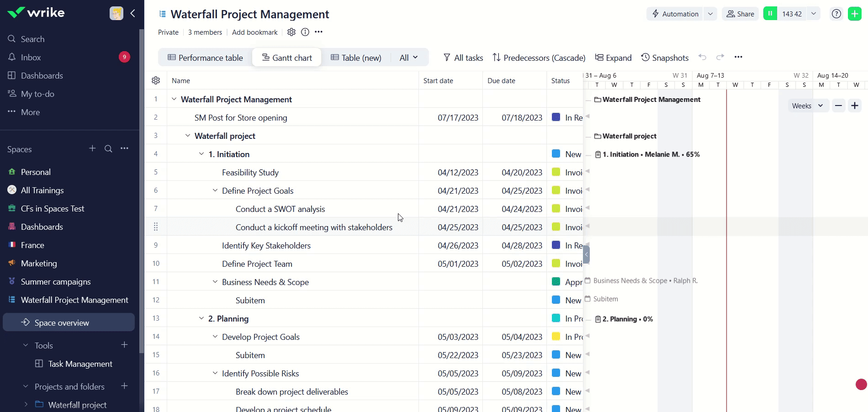This screenshot has width=868, height=412.
Task: Switch to Table (new) tab
Action: point(356,58)
